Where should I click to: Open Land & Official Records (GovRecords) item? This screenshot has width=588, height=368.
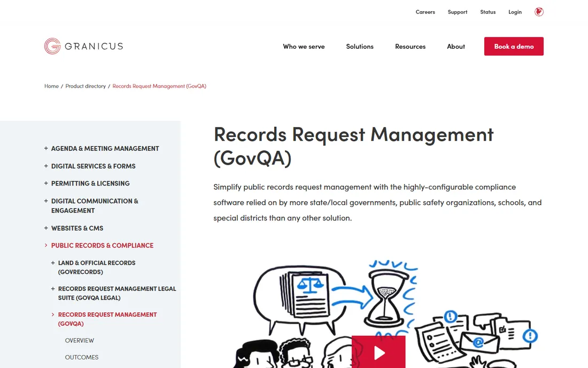(97, 267)
